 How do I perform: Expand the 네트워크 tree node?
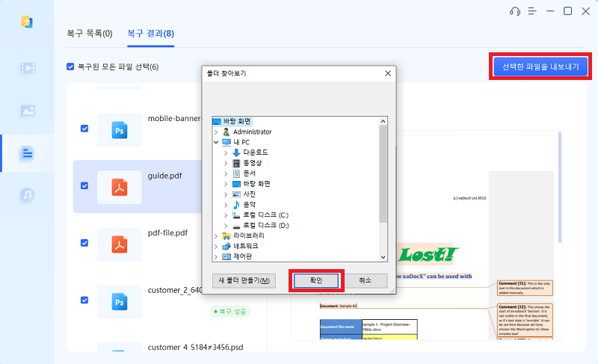pos(216,246)
